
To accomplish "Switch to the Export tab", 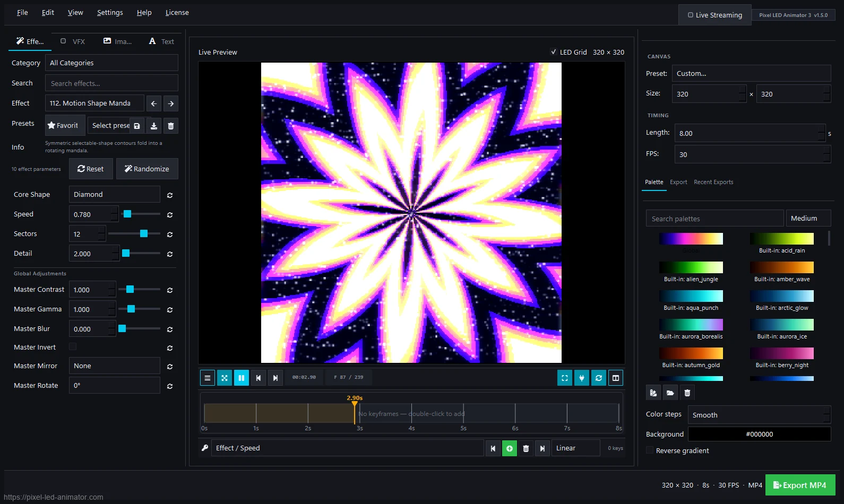I will click(678, 182).
